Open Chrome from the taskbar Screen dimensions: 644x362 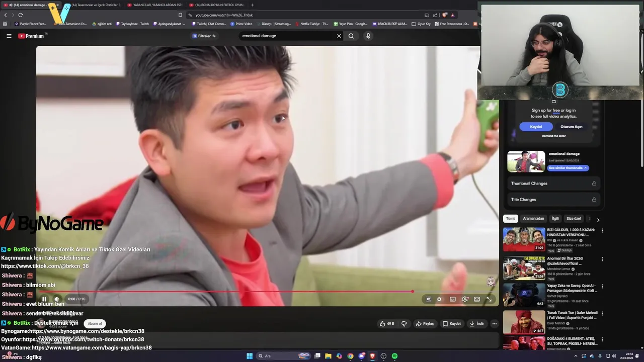click(350, 356)
